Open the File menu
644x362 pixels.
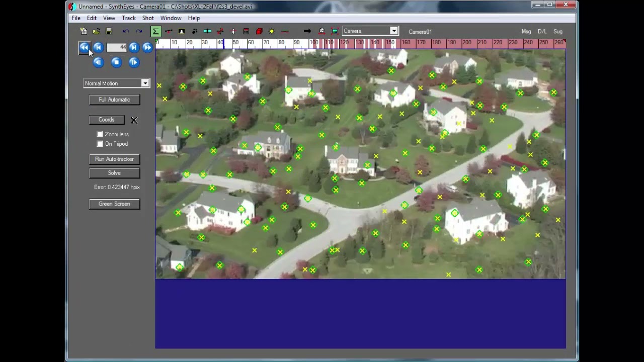coord(76,18)
